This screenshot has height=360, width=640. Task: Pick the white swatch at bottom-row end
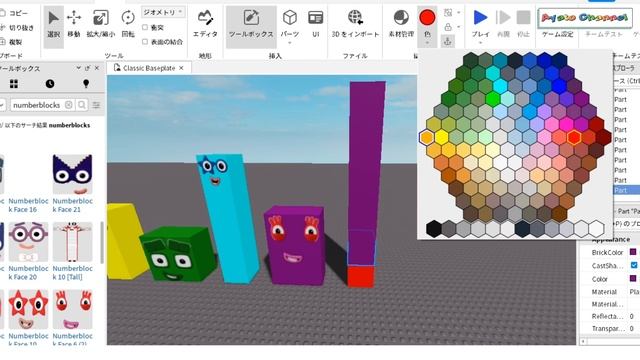coord(596,229)
